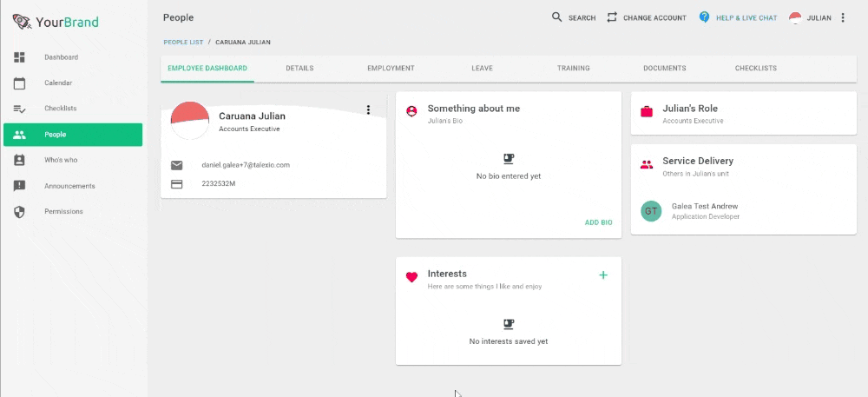Click the People page title
The width and height of the screenshot is (868, 397).
point(178,17)
